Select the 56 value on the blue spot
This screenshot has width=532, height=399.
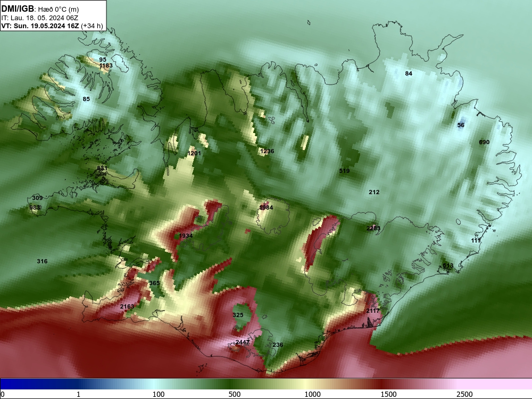click(461, 125)
